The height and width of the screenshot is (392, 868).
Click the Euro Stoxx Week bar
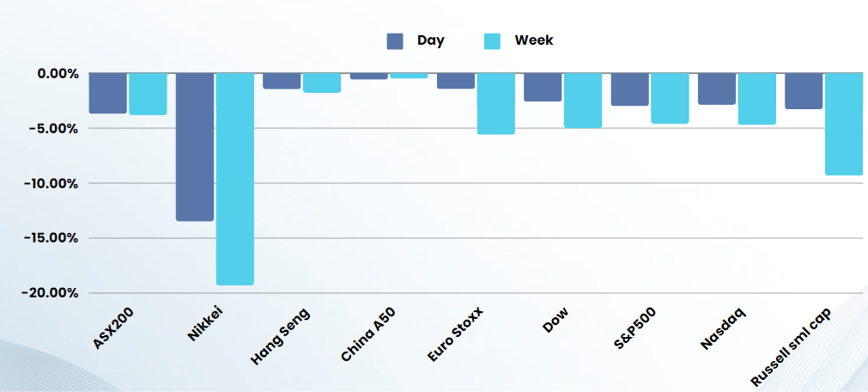click(495, 103)
